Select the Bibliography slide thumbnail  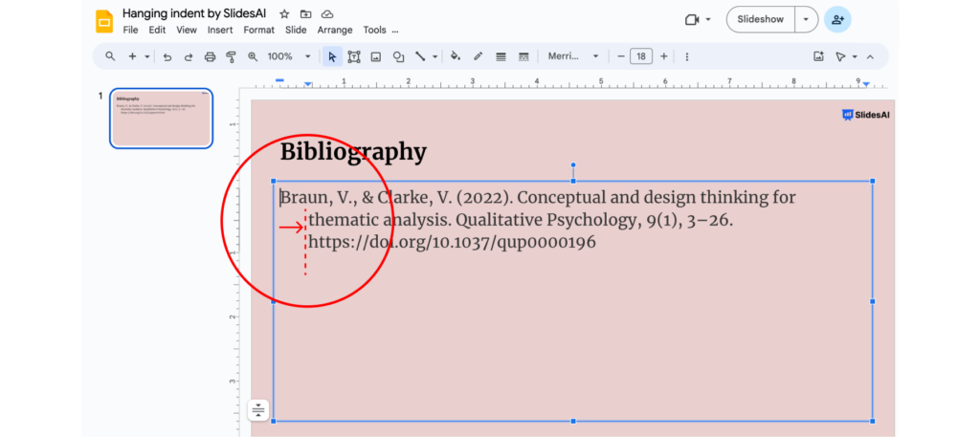click(162, 119)
